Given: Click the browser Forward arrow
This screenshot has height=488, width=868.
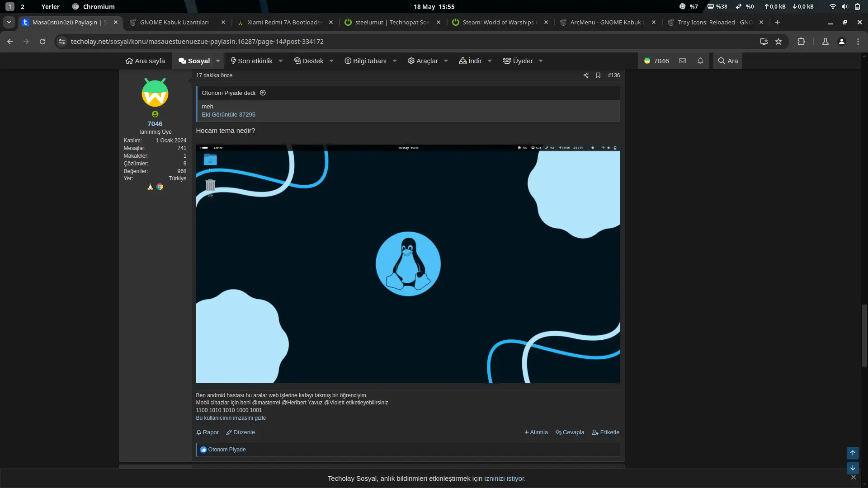Looking at the screenshot, I should point(26,42).
